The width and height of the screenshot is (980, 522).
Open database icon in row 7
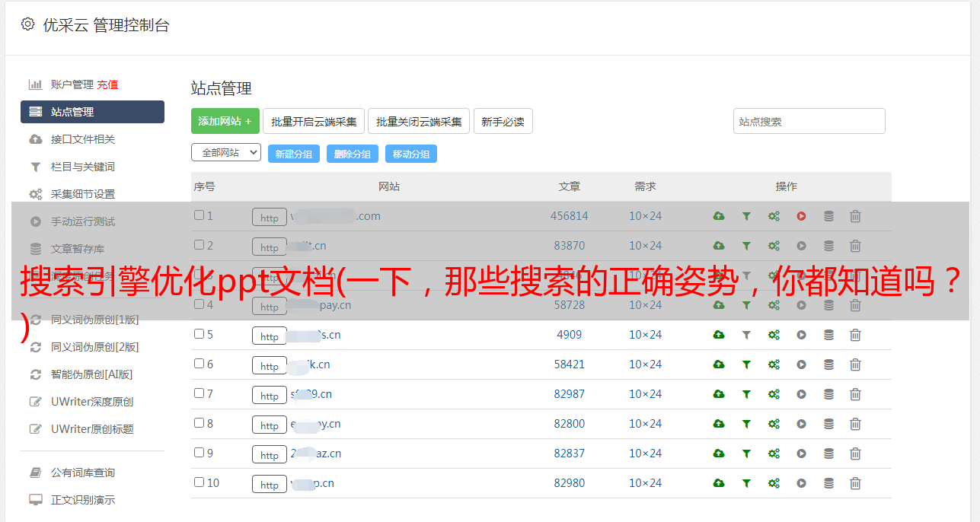pyautogui.click(x=828, y=394)
